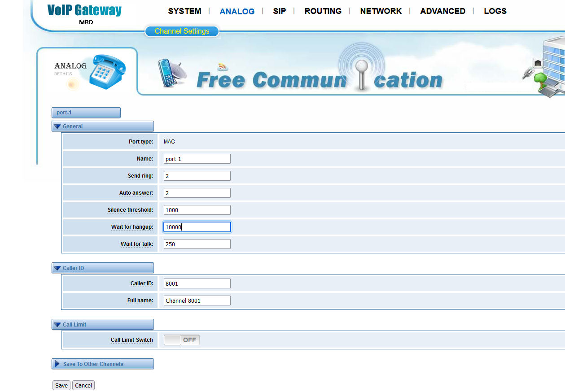Select the Channel Settings tab
The width and height of the screenshot is (565, 392).
coord(182,31)
